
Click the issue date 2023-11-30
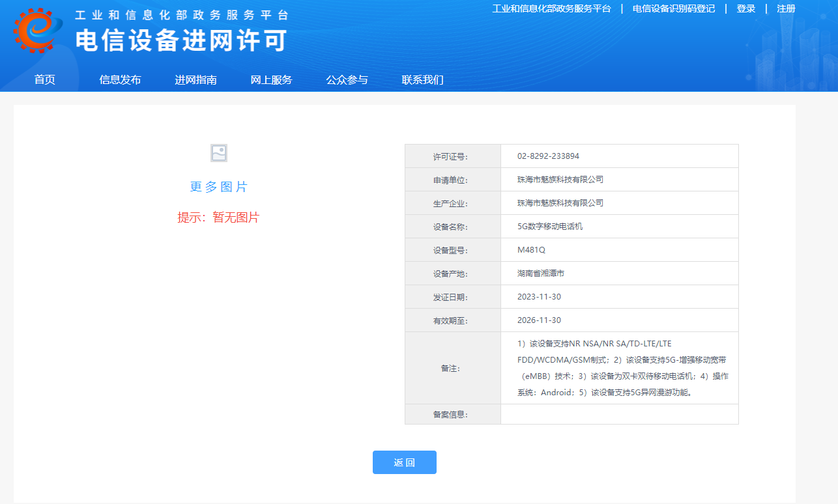[539, 297]
